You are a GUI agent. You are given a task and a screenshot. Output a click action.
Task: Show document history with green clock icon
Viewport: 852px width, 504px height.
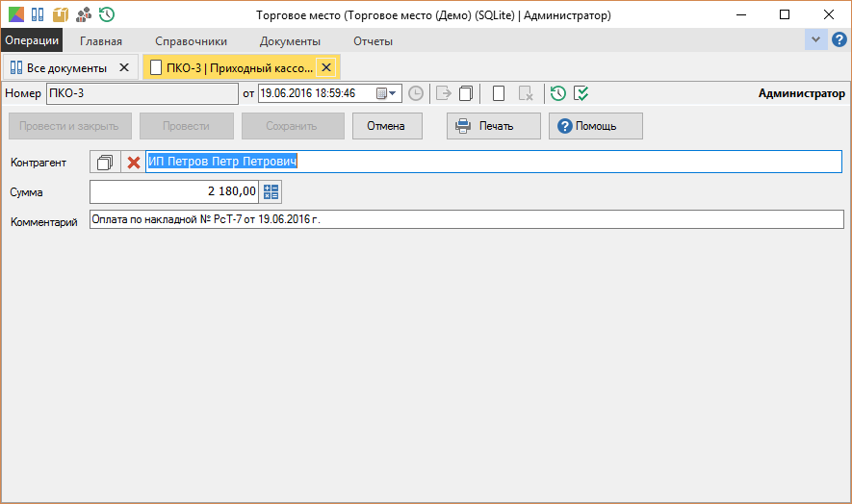(x=558, y=93)
